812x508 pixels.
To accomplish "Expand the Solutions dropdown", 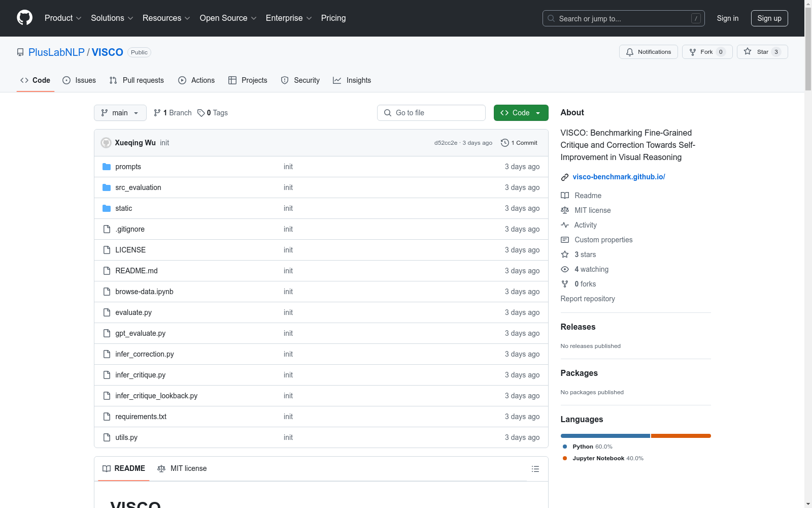I will click(x=112, y=18).
